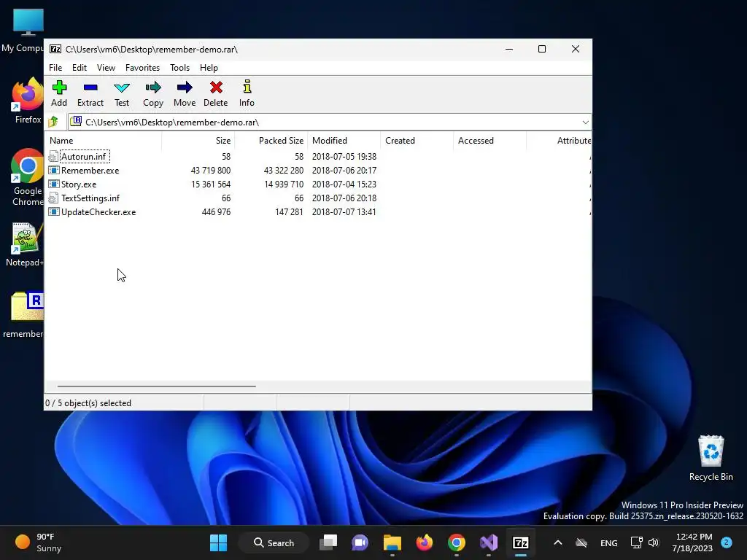Open the File menu
747x560 pixels.
pyautogui.click(x=55, y=68)
